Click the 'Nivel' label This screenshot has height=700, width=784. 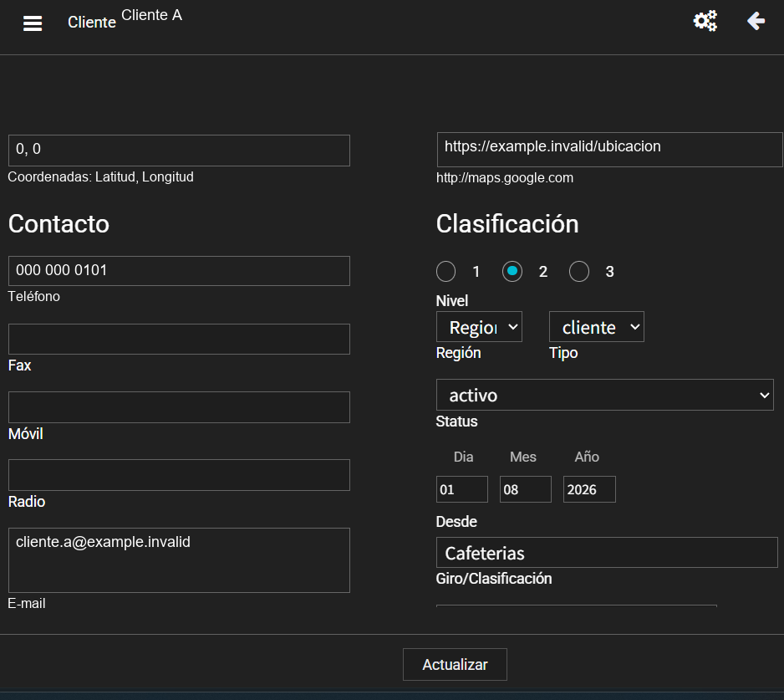pyautogui.click(x=452, y=301)
